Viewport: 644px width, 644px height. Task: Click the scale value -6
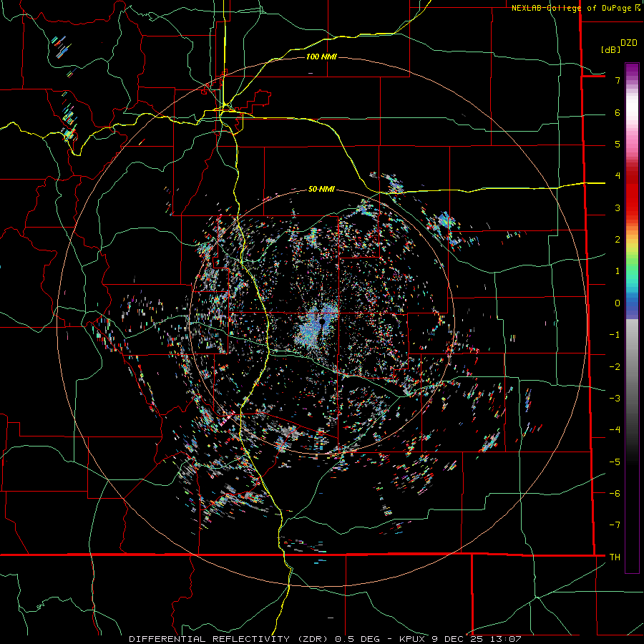615,493
